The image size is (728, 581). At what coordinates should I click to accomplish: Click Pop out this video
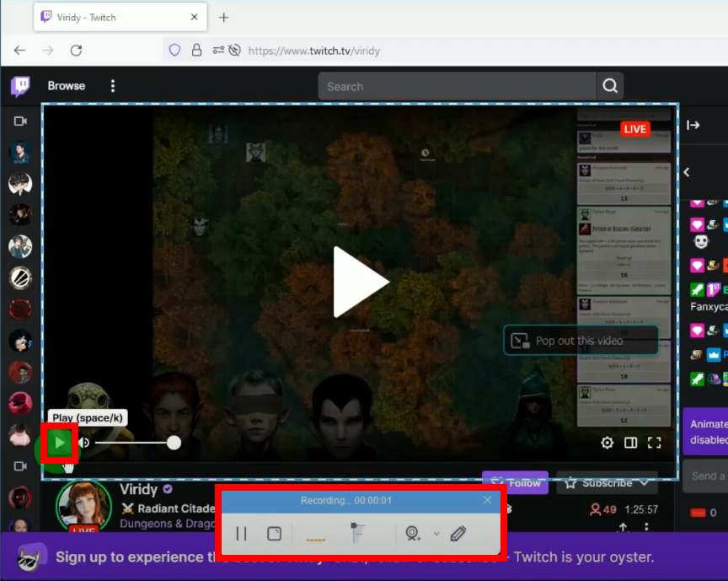pyautogui.click(x=581, y=340)
